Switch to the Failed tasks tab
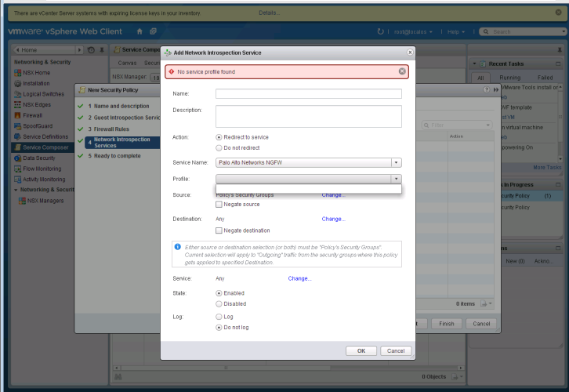 [x=545, y=78]
